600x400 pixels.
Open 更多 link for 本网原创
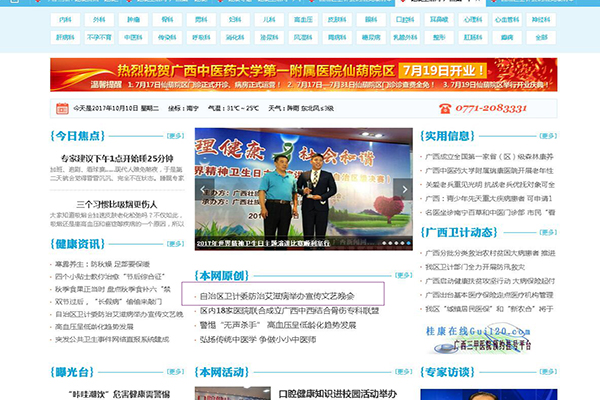(x=404, y=275)
